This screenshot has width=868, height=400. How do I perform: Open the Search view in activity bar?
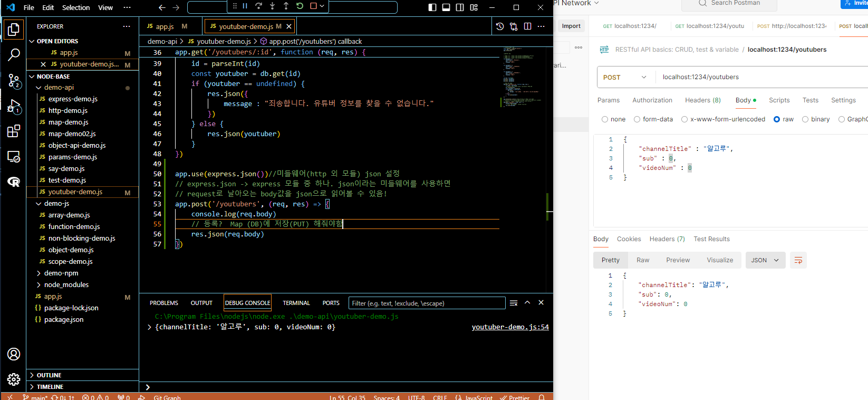point(14,54)
